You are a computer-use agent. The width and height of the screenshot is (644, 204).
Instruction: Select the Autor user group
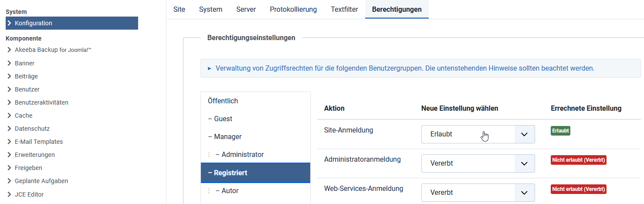tap(230, 191)
